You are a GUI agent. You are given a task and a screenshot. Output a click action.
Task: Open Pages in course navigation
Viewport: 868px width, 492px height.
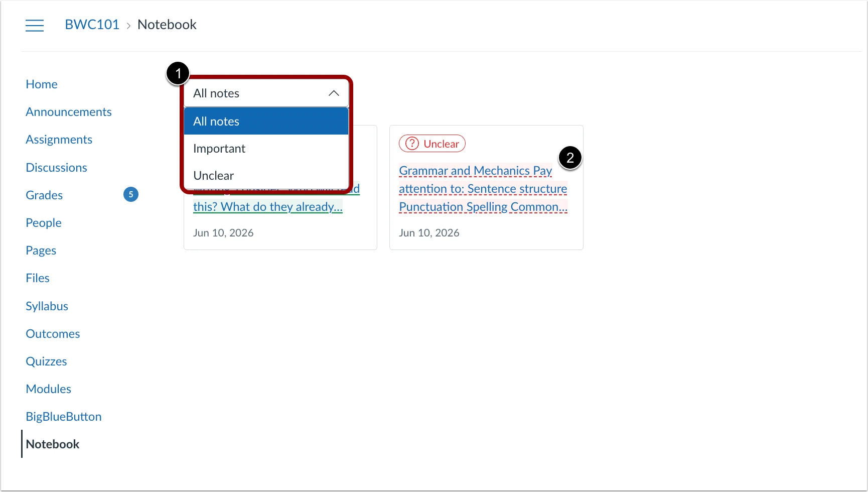point(41,251)
